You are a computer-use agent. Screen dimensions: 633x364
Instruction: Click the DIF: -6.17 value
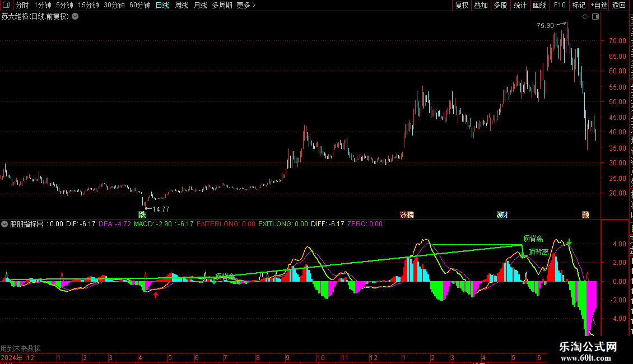pyautogui.click(x=81, y=224)
